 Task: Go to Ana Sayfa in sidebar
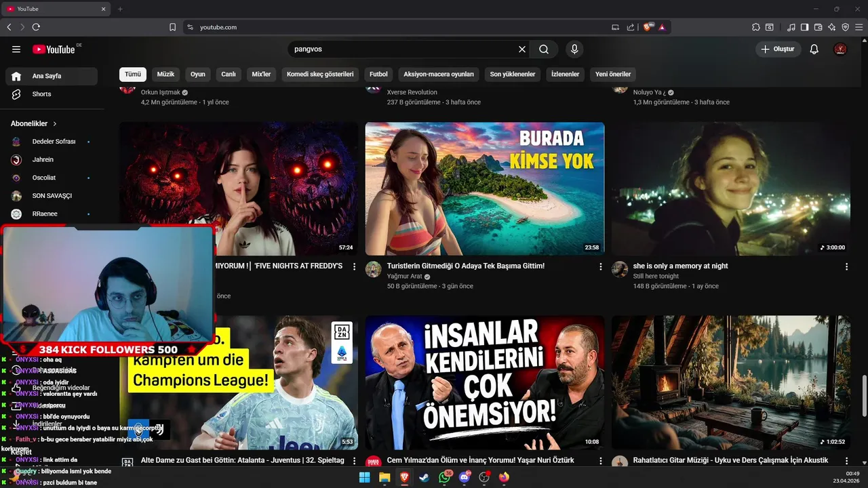[52, 76]
